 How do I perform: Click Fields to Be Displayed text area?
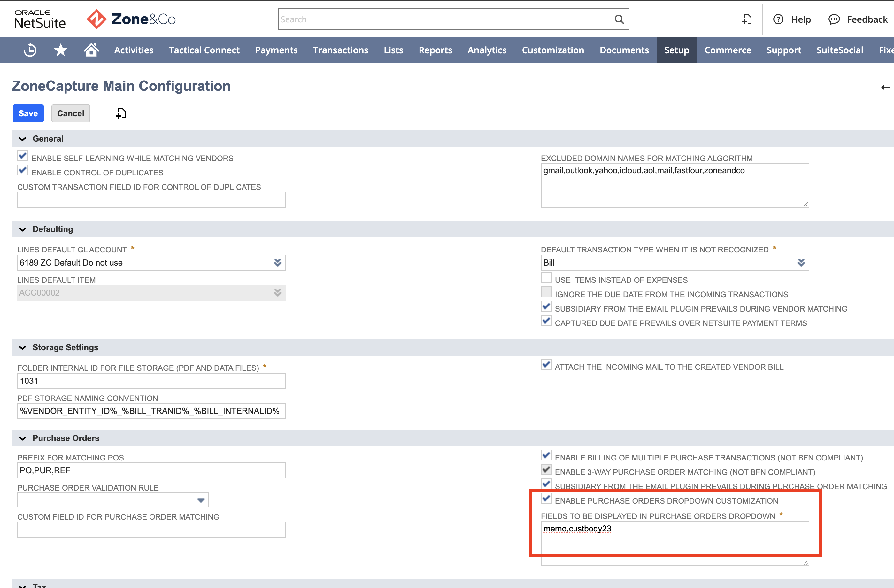(674, 543)
